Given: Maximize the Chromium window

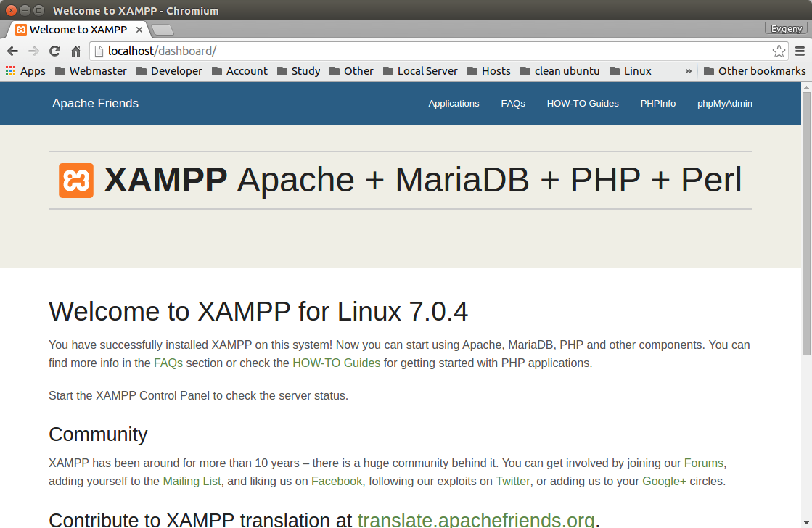Looking at the screenshot, I should click(x=39, y=10).
